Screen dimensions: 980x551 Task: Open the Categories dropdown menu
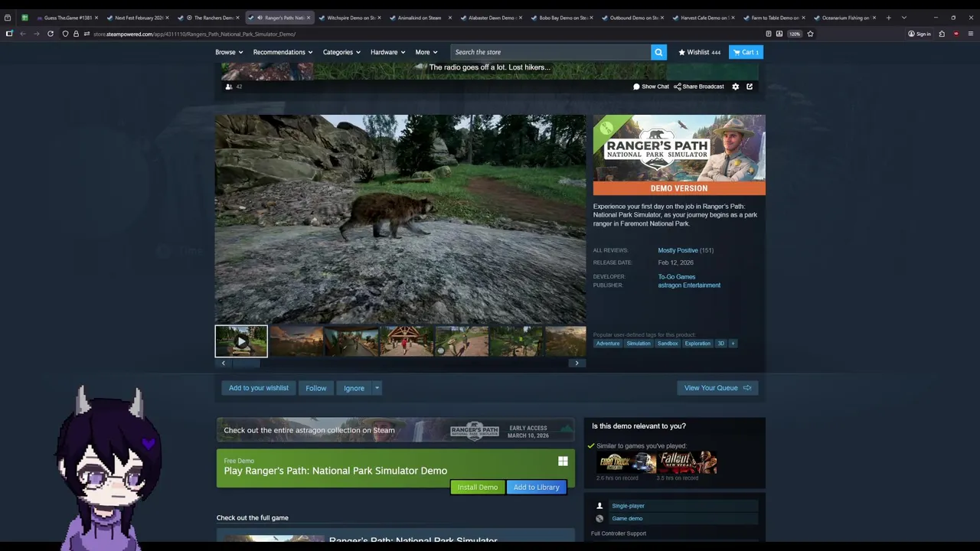[341, 52]
